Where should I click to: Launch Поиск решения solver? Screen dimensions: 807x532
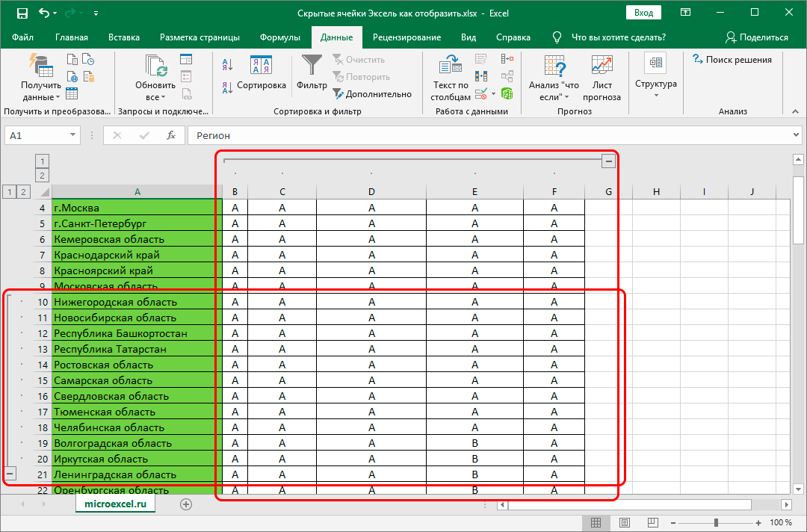732,60
